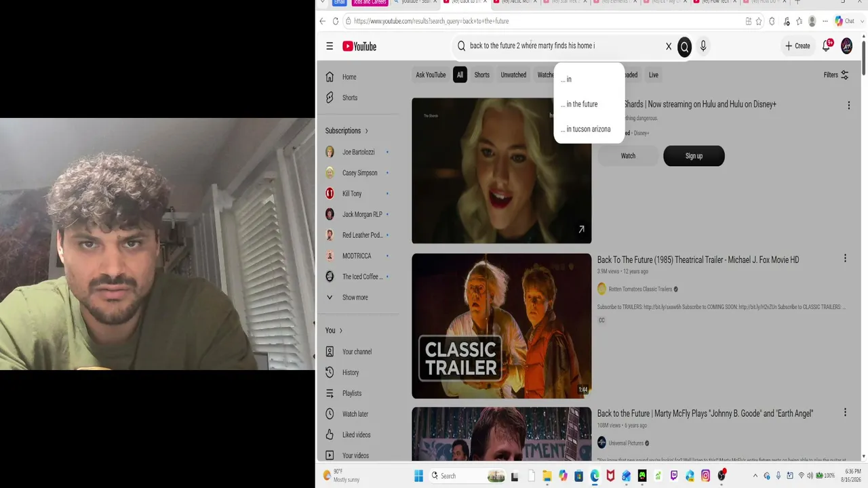This screenshot has width=868, height=488.
Task: Open Red Leather Pod subscription
Action: click(x=361, y=235)
